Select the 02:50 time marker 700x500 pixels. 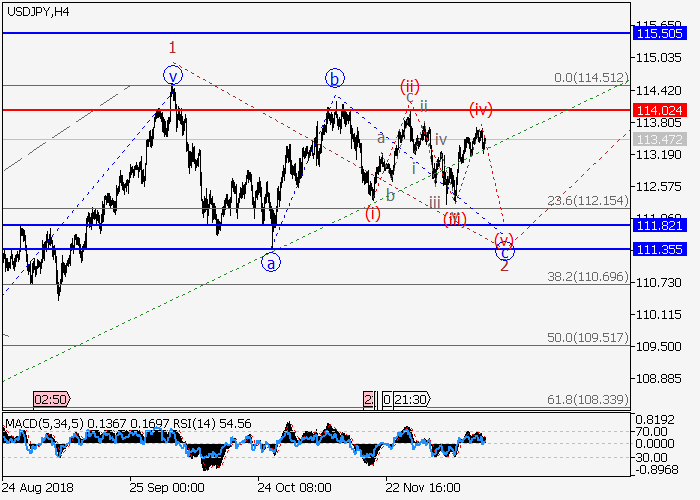pyautogui.click(x=52, y=398)
